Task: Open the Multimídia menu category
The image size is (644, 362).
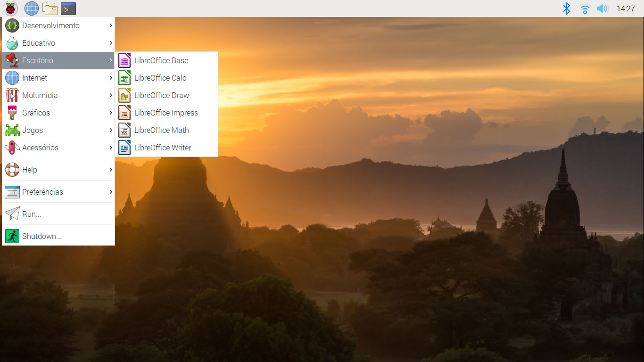Action: (x=58, y=95)
